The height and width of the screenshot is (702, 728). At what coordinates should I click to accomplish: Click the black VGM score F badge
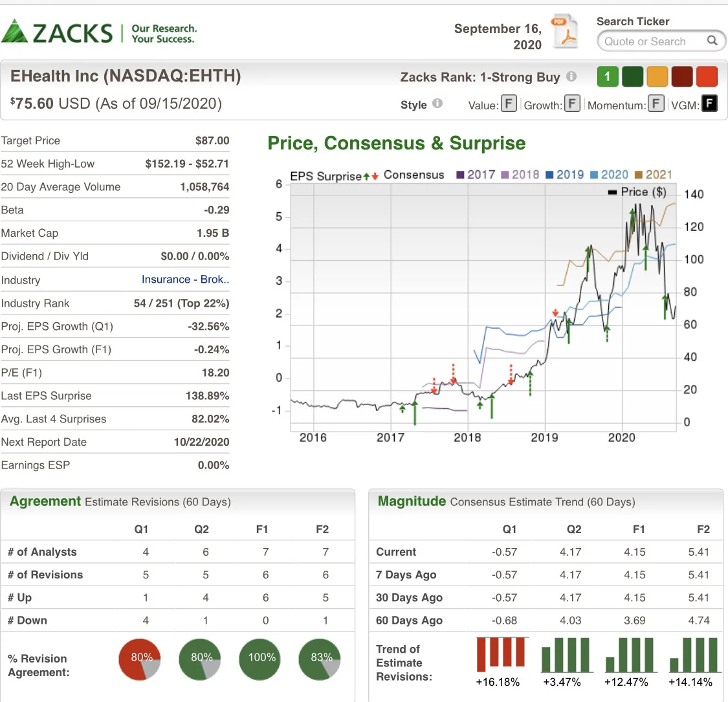(x=709, y=104)
